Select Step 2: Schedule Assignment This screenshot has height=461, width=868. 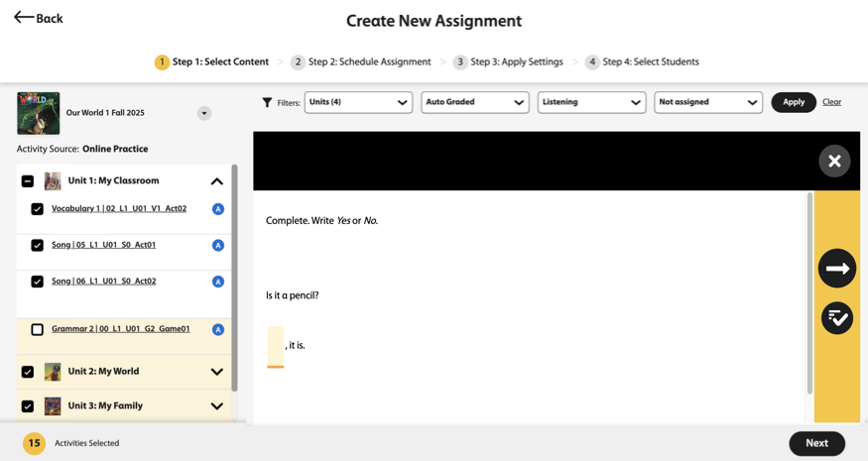tap(361, 62)
